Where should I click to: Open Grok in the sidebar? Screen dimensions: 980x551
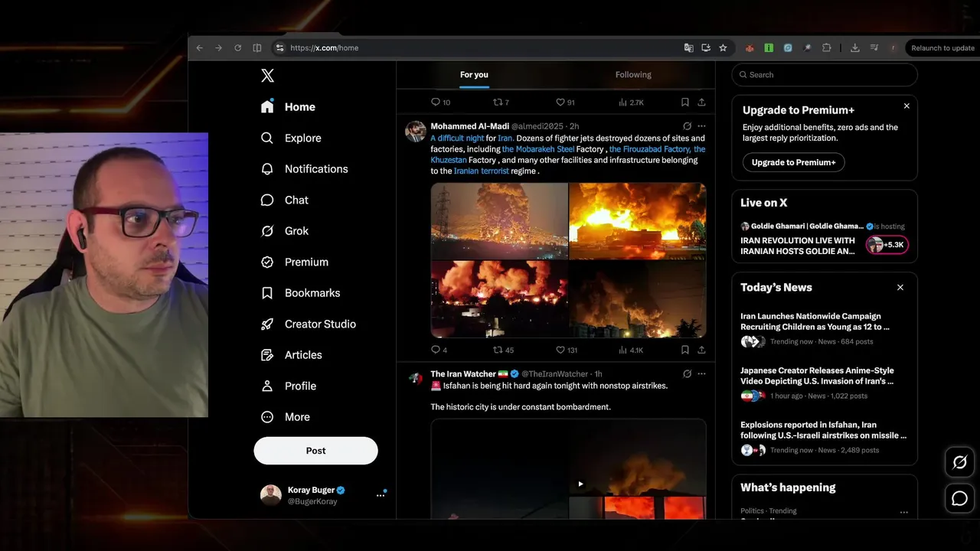tap(285, 231)
